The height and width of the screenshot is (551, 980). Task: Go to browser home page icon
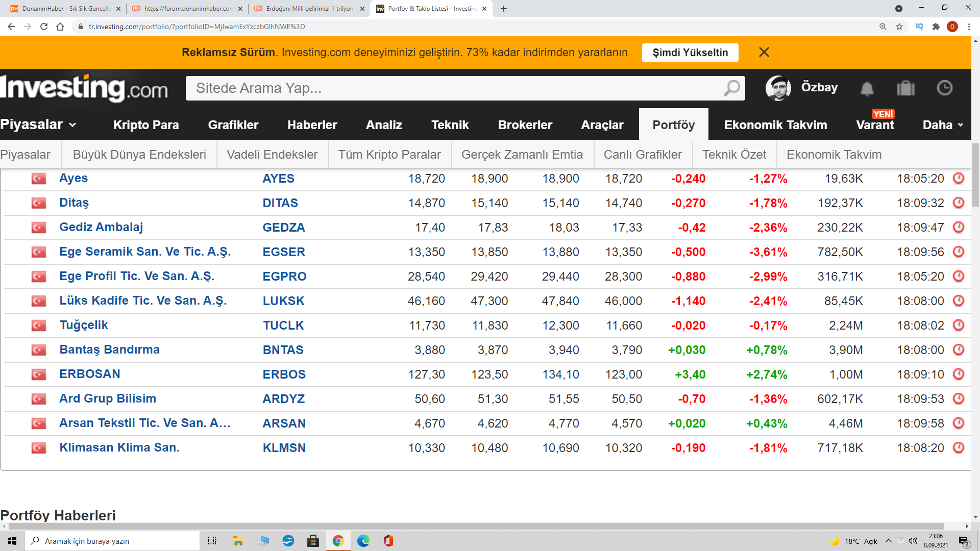[x=60, y=27]
